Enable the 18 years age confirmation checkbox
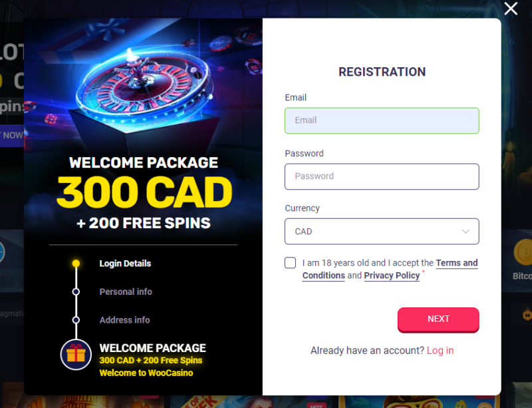The height and width of the screenshot is (408, 532). 290,263
